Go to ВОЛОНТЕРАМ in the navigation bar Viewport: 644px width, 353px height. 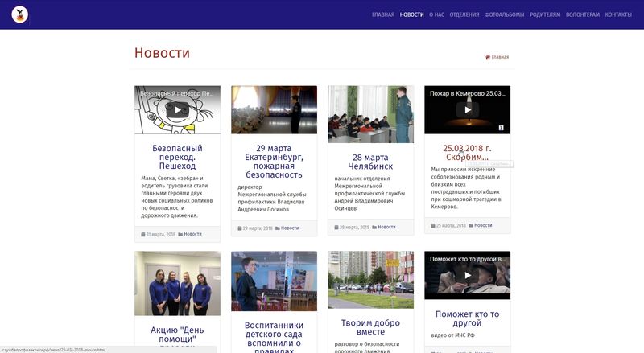pos(582,14)
